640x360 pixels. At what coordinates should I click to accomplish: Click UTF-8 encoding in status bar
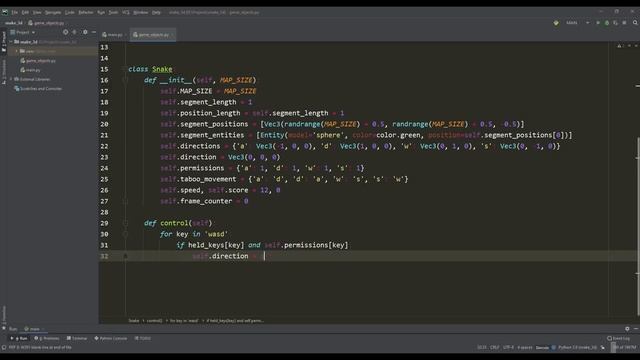click(509, 348)
